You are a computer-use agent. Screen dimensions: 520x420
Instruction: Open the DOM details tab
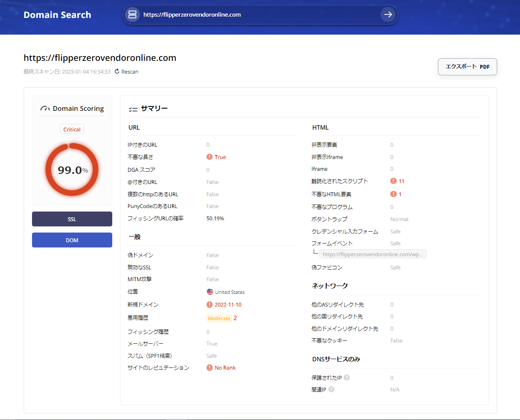(x=72, y=240)
